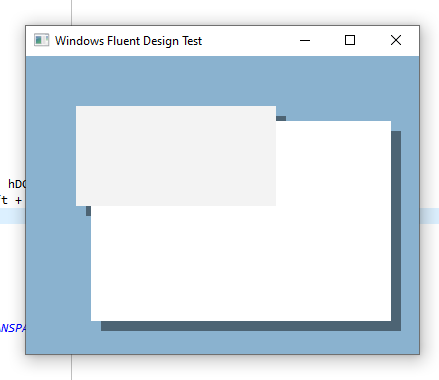Screen dimensions: 439x380
Task: Click the "t +" code text left of the window
Action: pyautogui.click(x=11, y=200)
